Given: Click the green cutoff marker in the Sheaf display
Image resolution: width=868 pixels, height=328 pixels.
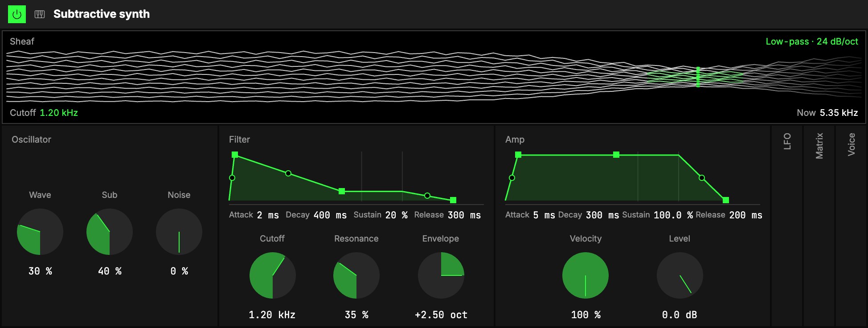Looking at the screenshot, I should point(698,77).
